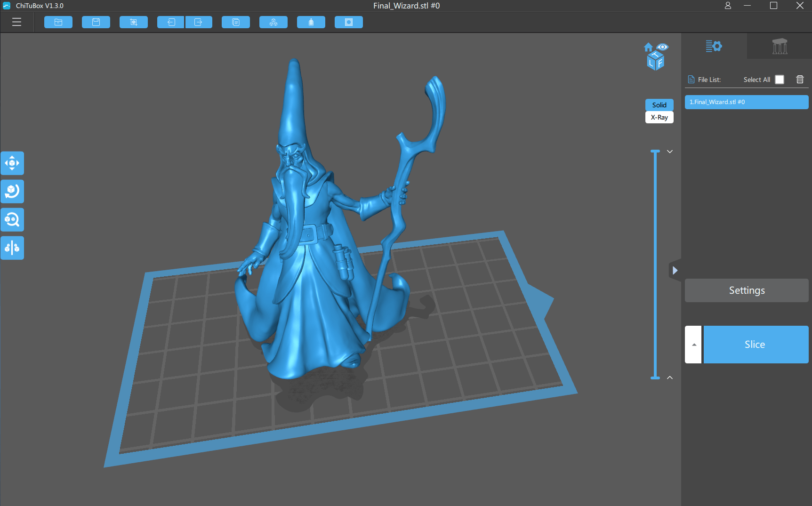Image resolution: width=812 pixels, height=506 pixels.
Task: Switch to the Support settings tab
Action: (x=779, y=46)
